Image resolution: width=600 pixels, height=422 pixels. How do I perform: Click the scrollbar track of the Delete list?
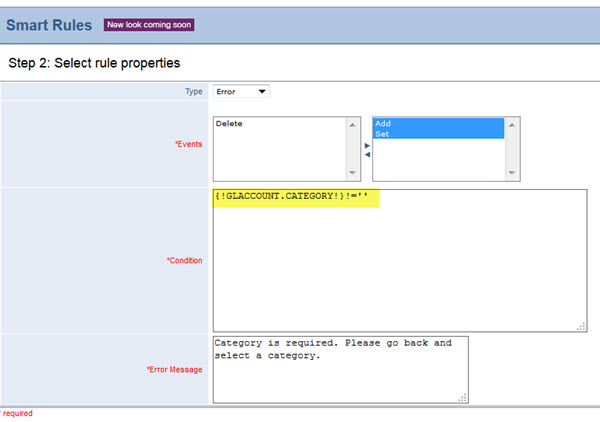point(352,149)
